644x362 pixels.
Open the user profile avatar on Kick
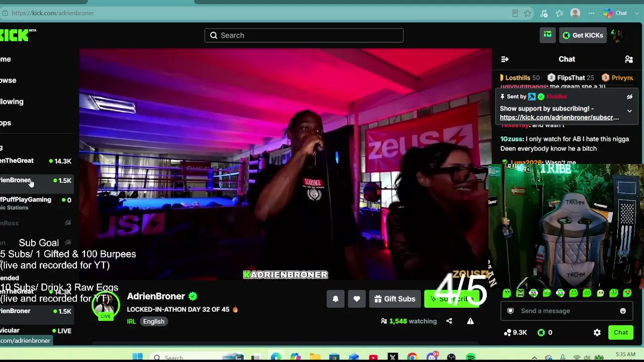[617, 35]
